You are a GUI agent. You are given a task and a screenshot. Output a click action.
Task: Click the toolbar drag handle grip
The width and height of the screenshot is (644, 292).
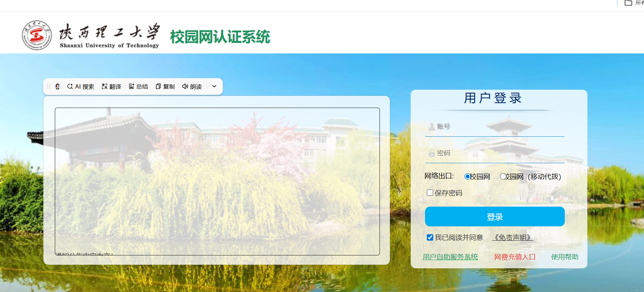coord(48,86)
